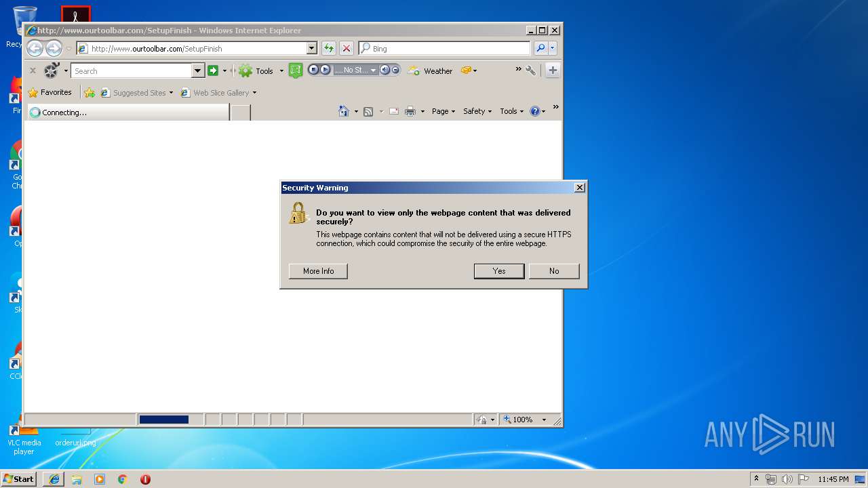
Task: Open Suggested Sites link
Action: pyautogui.click(x=136, y=93)
